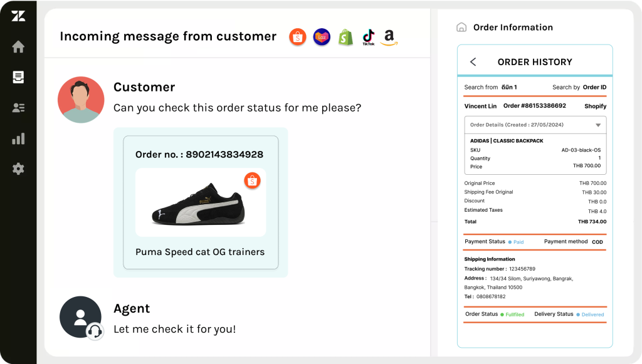The image size is (642, 364).
Task: Expand the Order Details dropdown arrow
Action: click(x=598, y=125)
